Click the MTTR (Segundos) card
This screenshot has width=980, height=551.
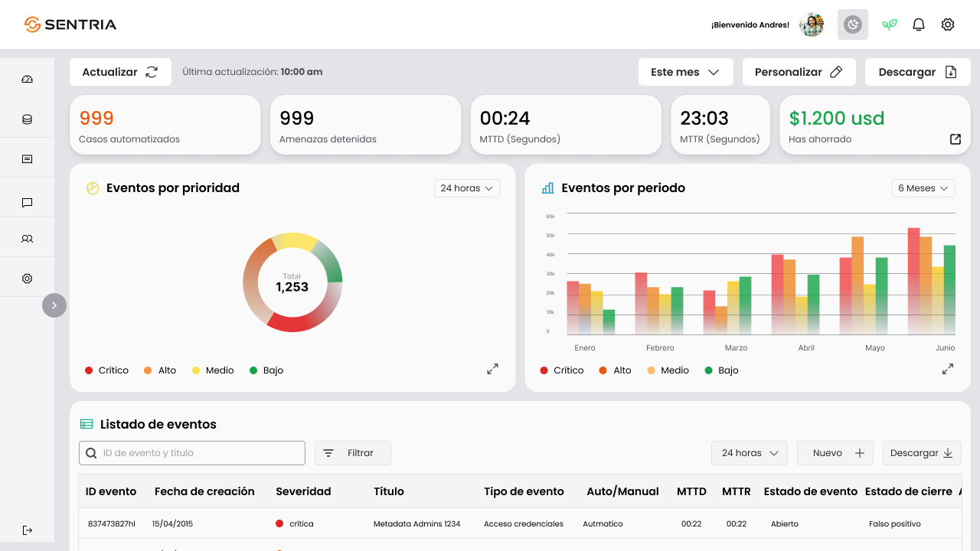tap(720, 125)
